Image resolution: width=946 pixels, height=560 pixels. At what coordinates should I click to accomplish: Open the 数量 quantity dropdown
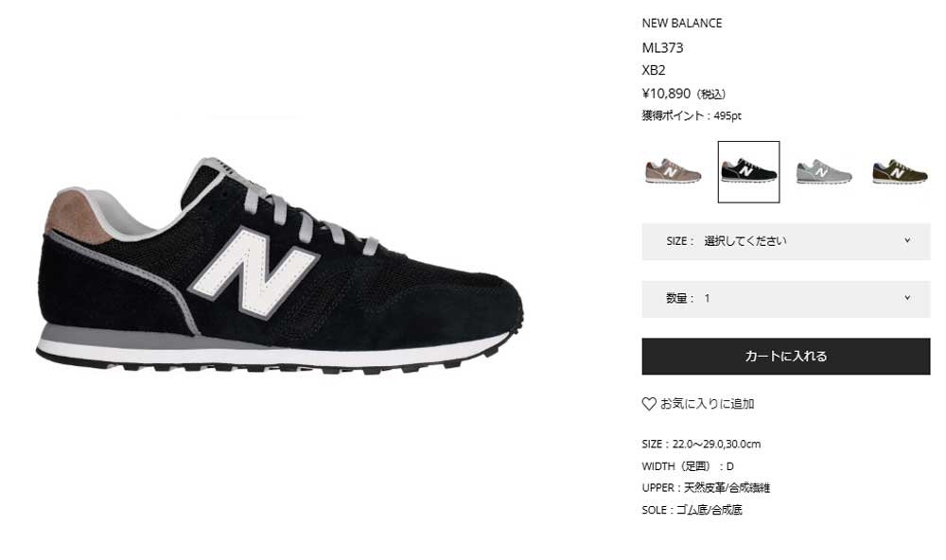[785, 299]
